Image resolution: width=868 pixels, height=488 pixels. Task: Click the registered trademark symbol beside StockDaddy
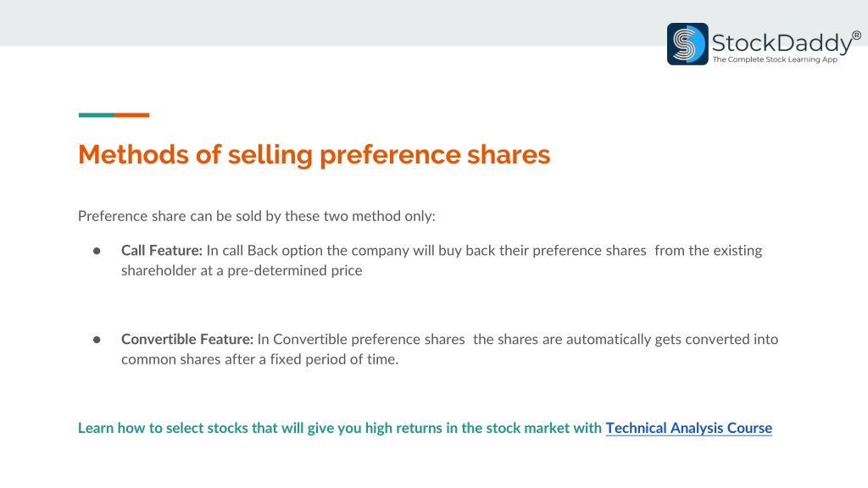pos(856,36)
